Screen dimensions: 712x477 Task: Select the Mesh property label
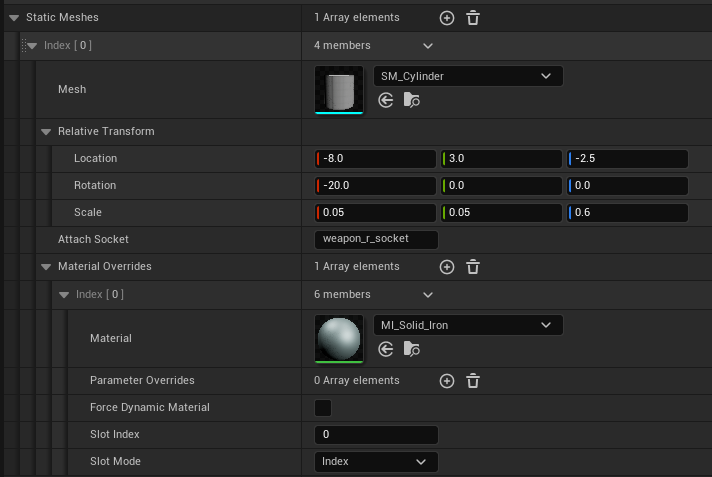(x=72, y=89)
